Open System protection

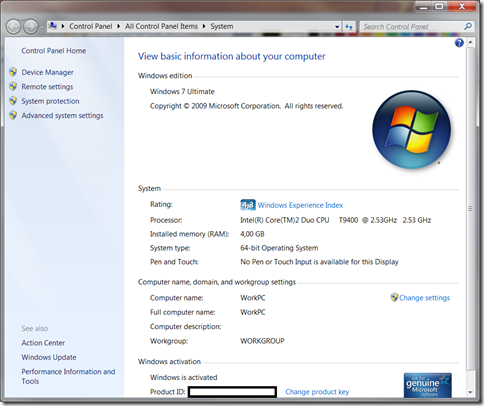(50, 101)
